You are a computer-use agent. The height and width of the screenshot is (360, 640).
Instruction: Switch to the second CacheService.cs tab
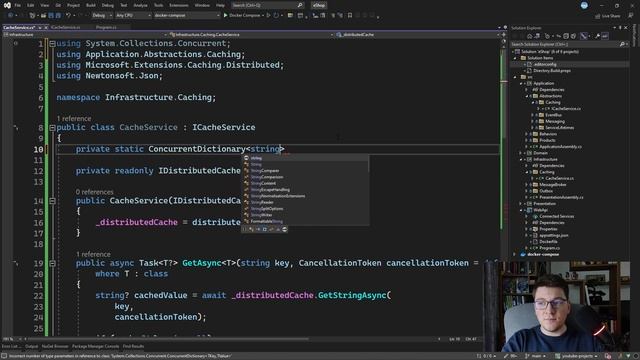65,27
